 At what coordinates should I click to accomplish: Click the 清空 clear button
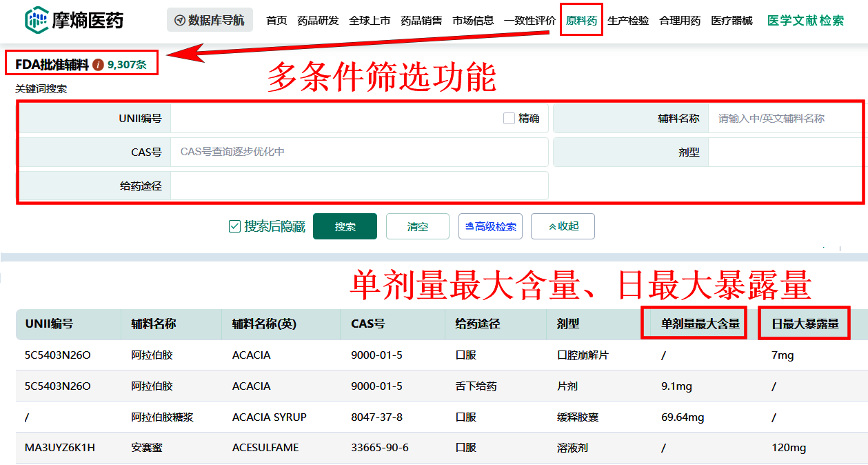click(417, 226)
